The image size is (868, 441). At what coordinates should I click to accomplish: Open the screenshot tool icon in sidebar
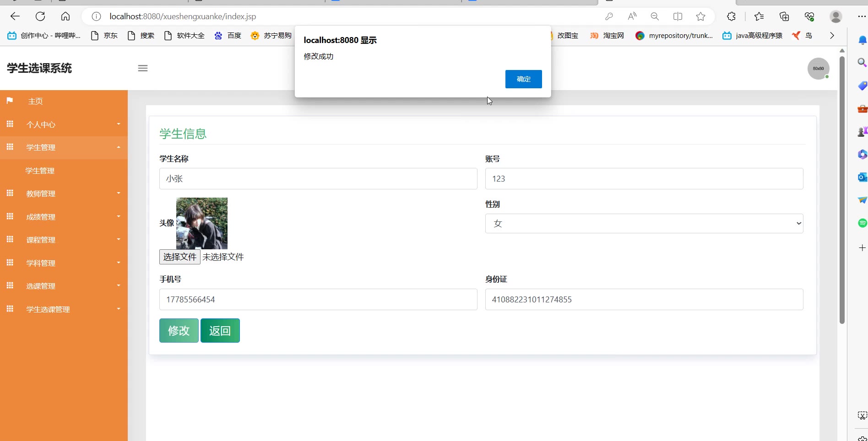point(862,415)
